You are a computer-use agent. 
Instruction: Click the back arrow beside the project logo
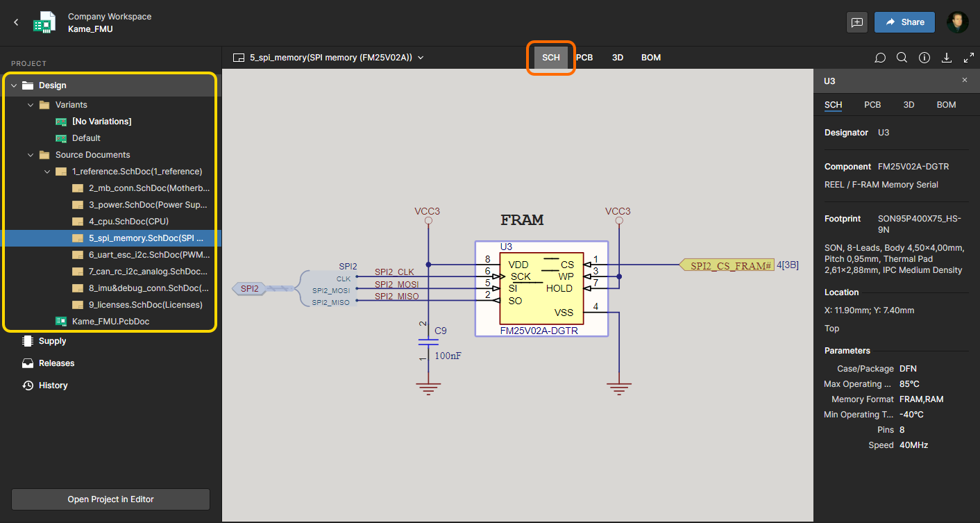coord(16,22)
